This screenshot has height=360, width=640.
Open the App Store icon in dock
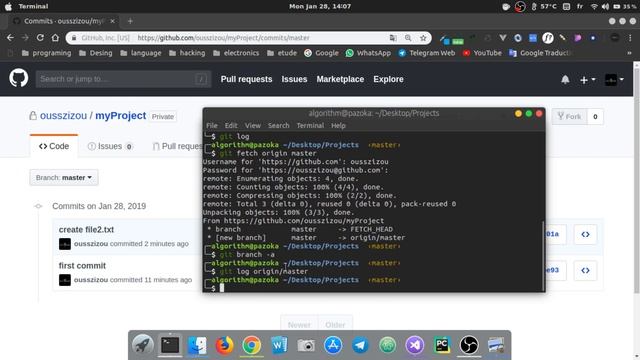pos(333,345)
